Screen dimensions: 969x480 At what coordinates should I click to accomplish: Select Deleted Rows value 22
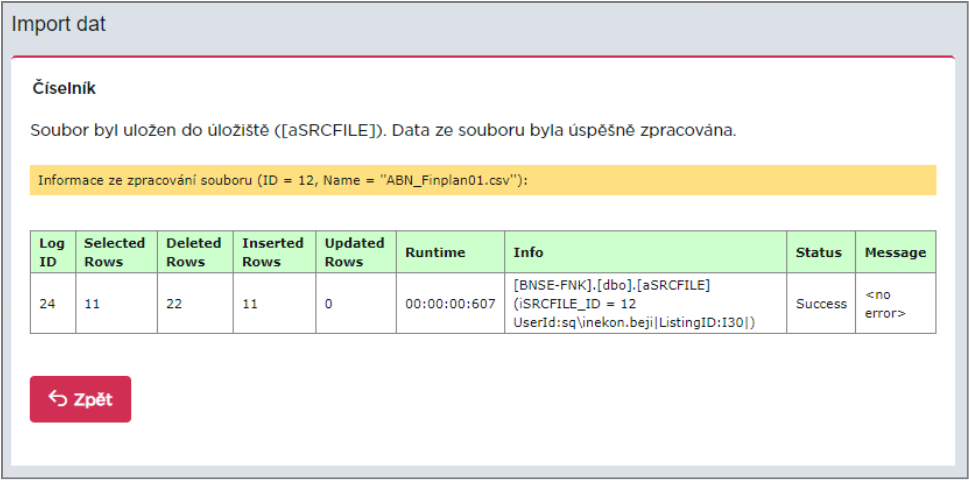(x=174, y=304)
